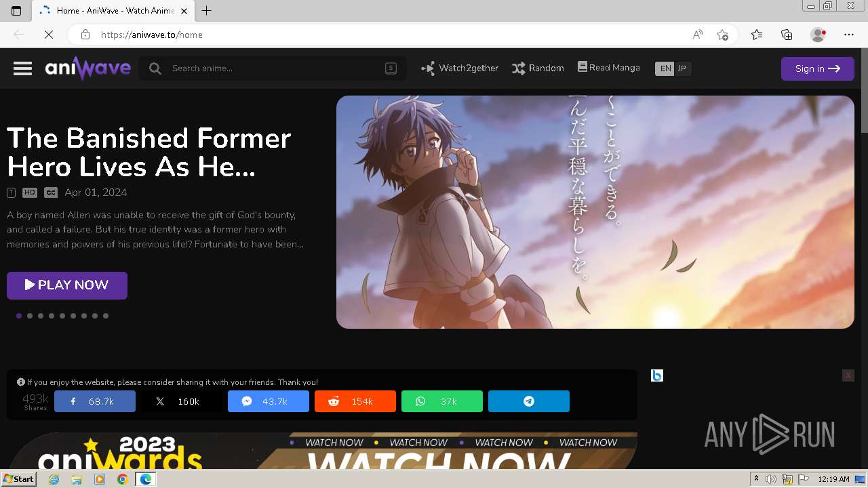
Task: Select the sixth carousel dot
Action: [73, 316]
